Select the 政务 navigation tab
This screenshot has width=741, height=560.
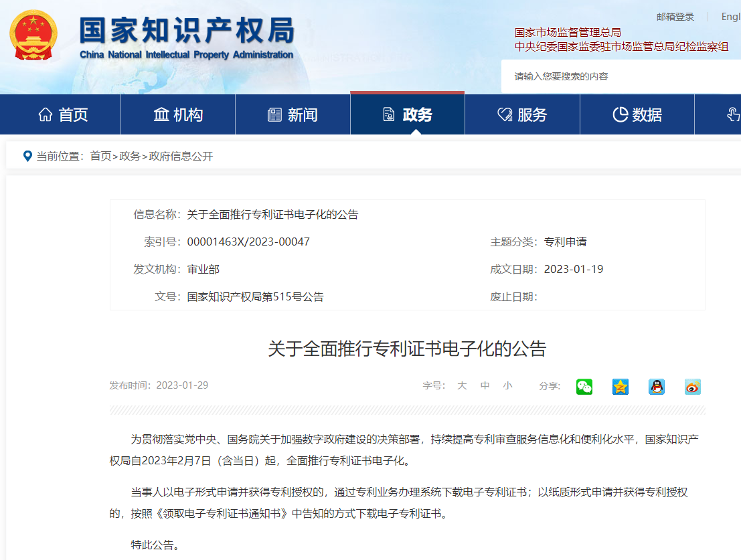[x=408, y=114]
